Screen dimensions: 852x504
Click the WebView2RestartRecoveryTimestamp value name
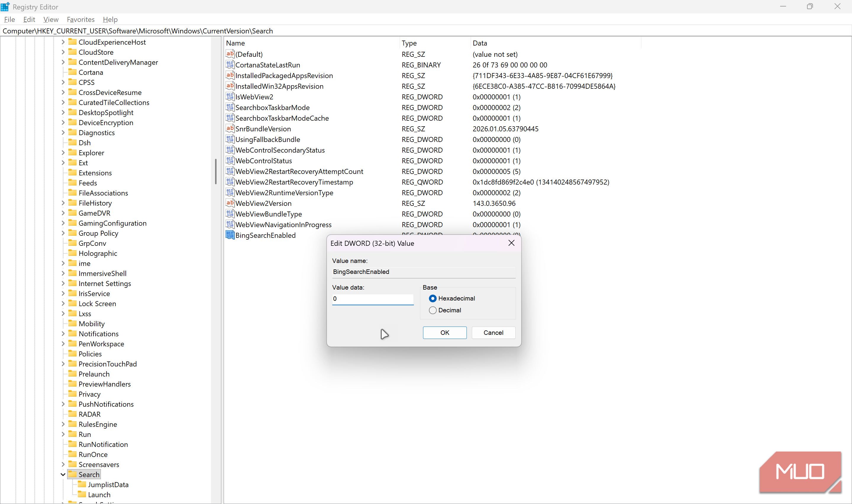click(294, 182)
